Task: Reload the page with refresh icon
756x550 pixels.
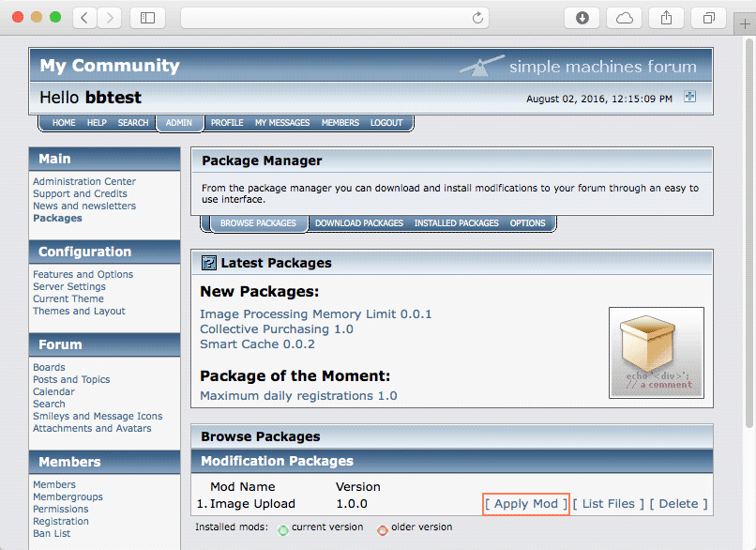Action: 477,18
